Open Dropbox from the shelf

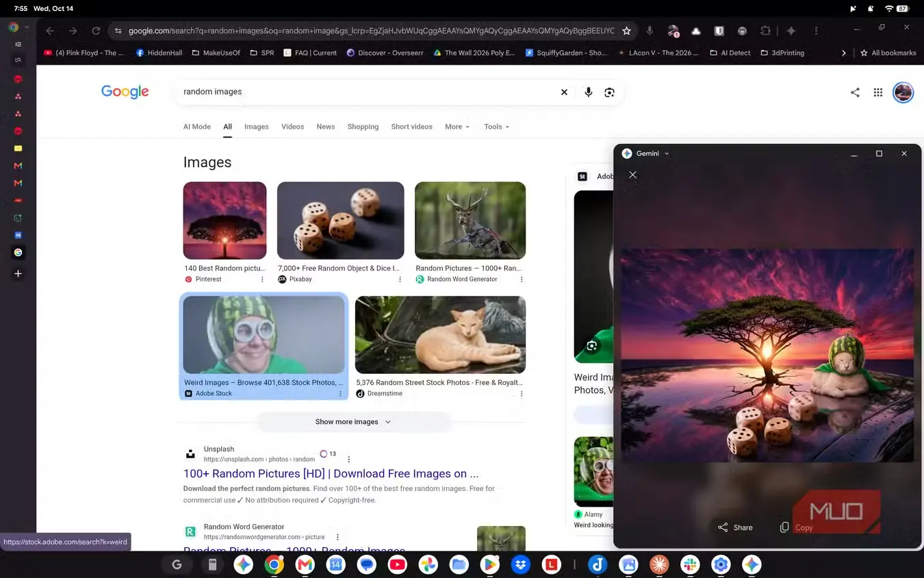tap(521, 564)
